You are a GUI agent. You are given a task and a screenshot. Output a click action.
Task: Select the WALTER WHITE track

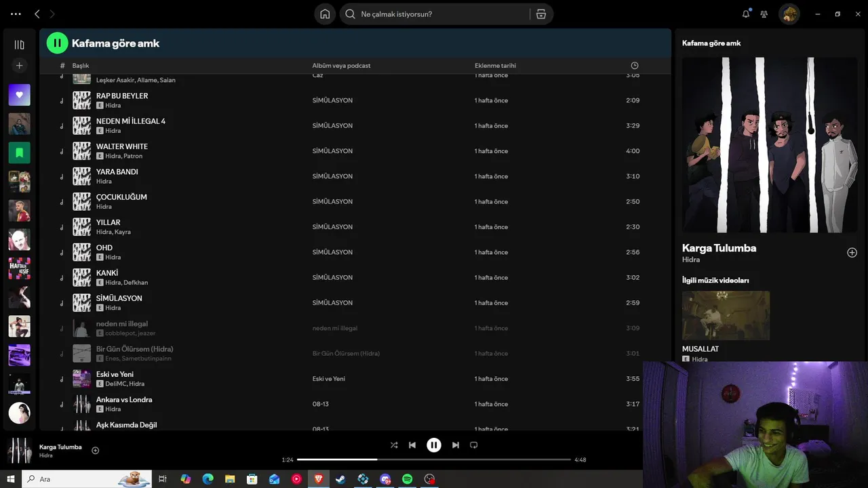coord(355,151)
